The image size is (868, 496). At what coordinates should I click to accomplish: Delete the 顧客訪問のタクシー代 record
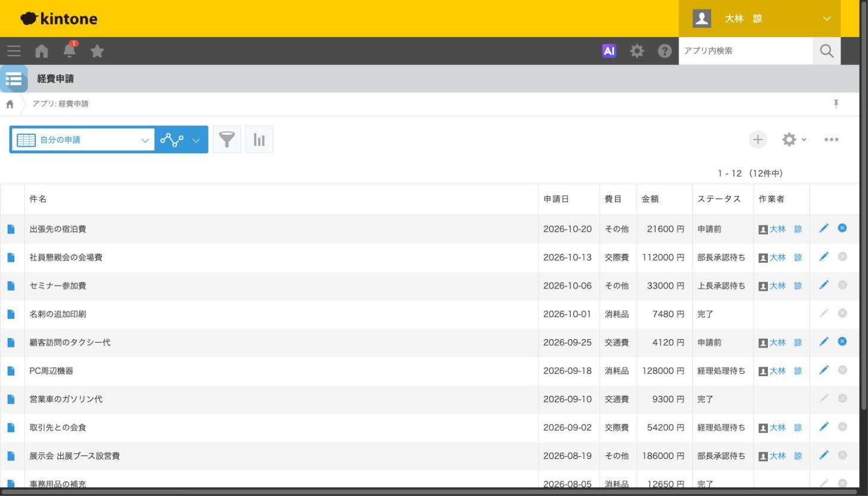[842, 342]
